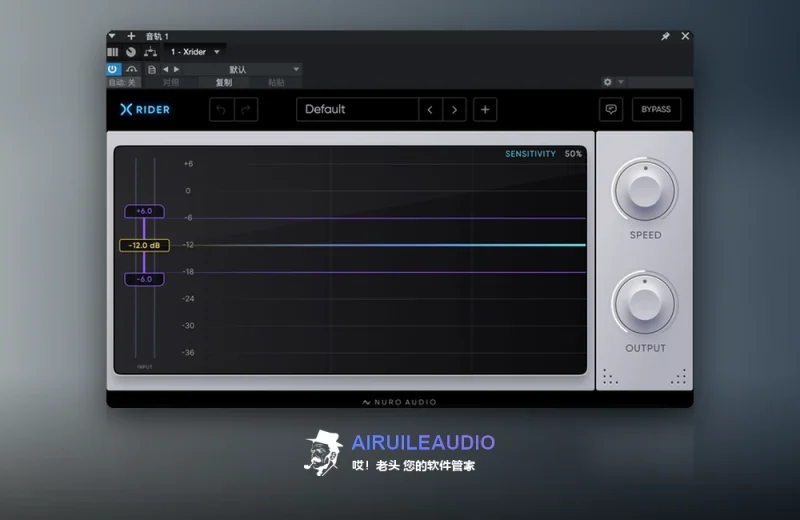
Task: Click the 复制 copy button
Action: pos(223,82)
